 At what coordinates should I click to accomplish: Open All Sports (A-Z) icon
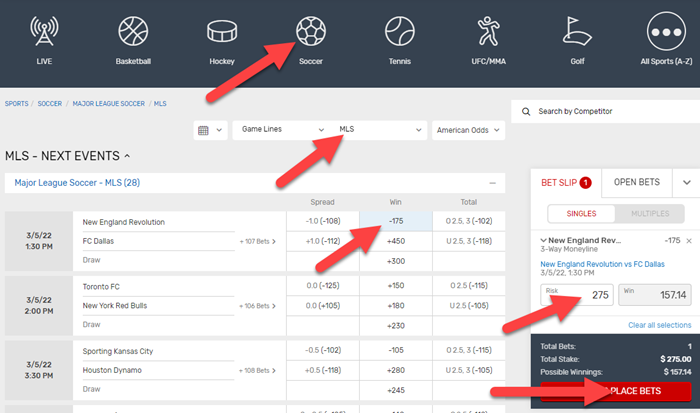(x=669, y=36)
